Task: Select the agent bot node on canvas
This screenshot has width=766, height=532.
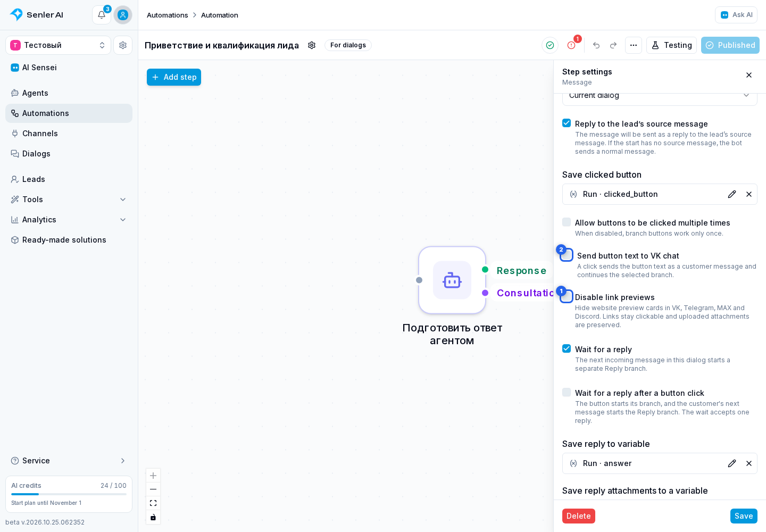Action: coord(452,280)
